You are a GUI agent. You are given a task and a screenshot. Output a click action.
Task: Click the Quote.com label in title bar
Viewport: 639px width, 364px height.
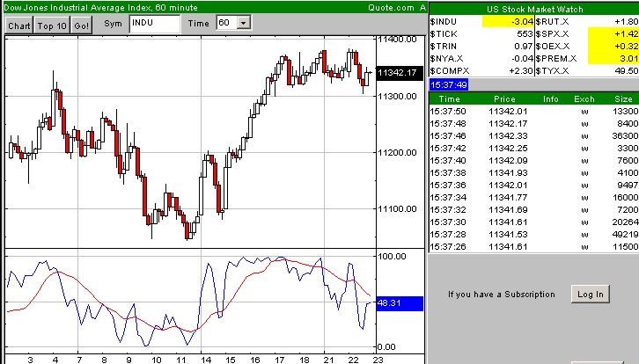[391, 7]
